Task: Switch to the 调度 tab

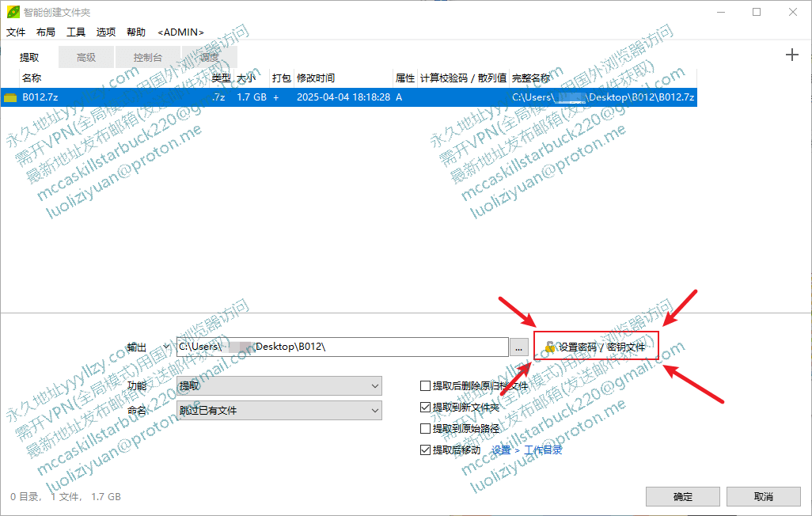Action: pos(209,58)
